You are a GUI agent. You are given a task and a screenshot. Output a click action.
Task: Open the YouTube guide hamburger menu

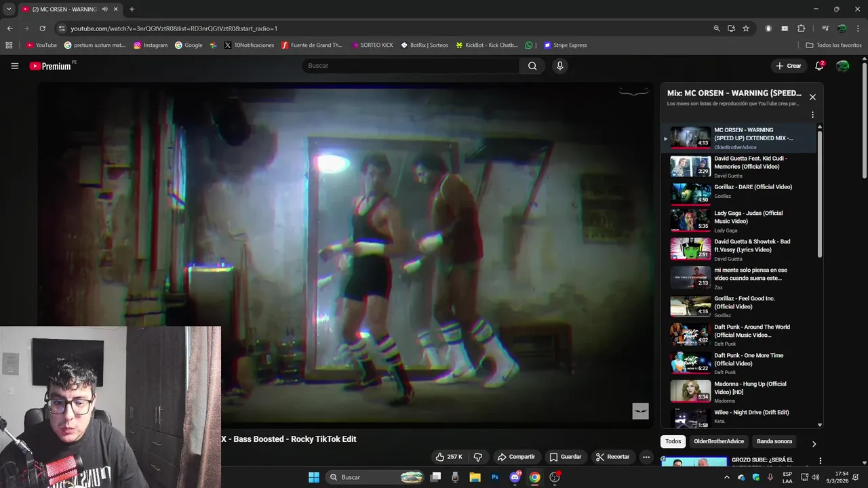(14, 66)
